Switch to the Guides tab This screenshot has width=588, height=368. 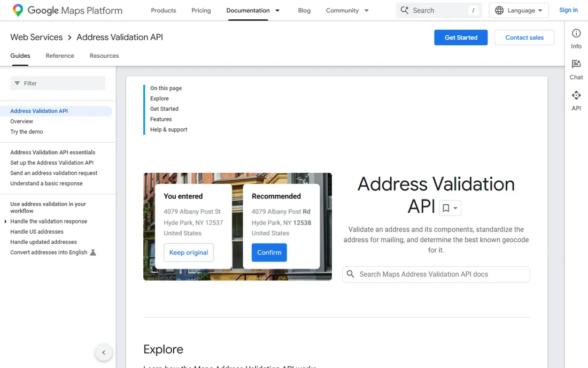(x=20, y=56)
